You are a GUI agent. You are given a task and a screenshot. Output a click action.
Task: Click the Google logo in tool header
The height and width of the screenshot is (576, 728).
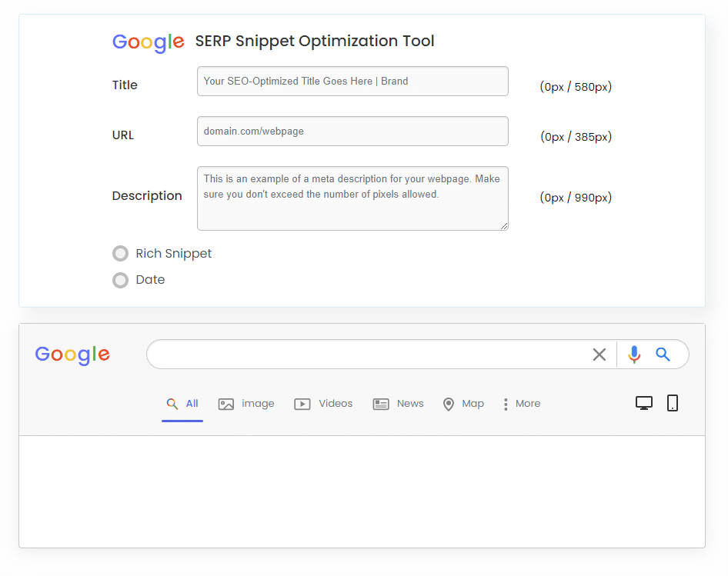click(149, 43)
